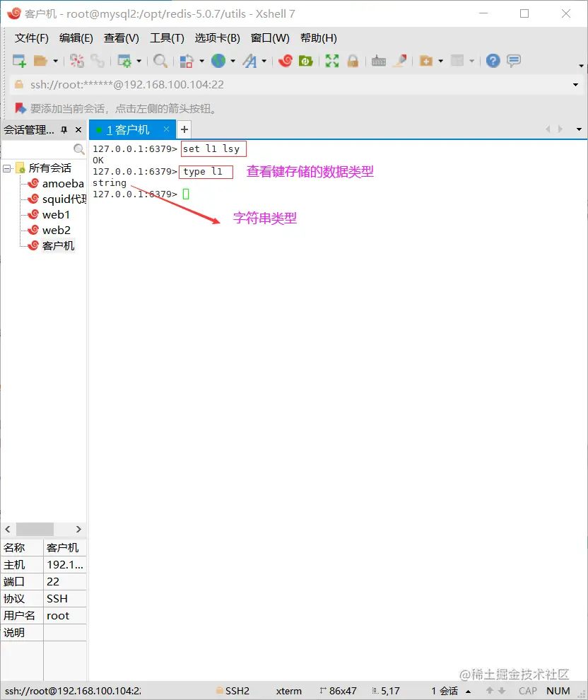Expand the new folder dropdown arrow
The width and height of the screenshot is (588, 700).
[x=441, y=61]
